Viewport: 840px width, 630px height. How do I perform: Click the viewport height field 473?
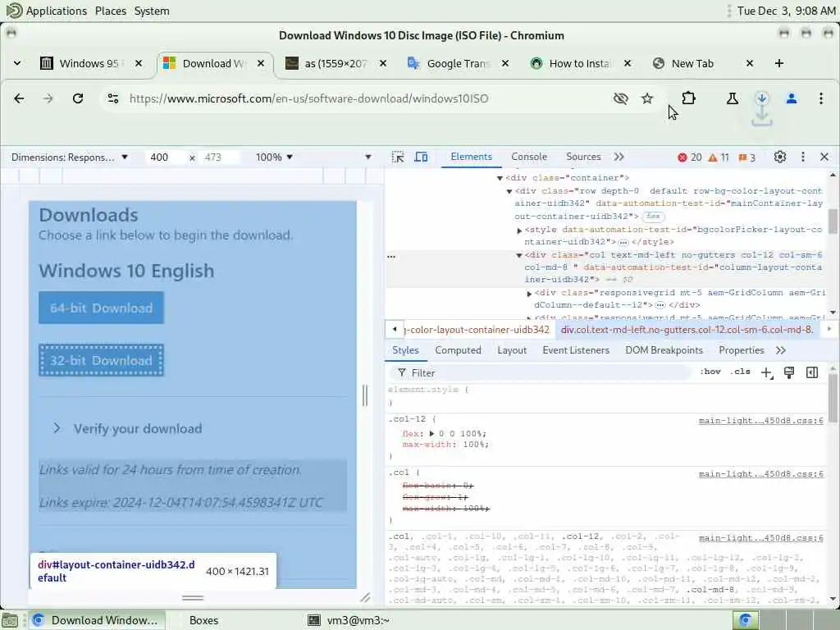tap(218, 157)
